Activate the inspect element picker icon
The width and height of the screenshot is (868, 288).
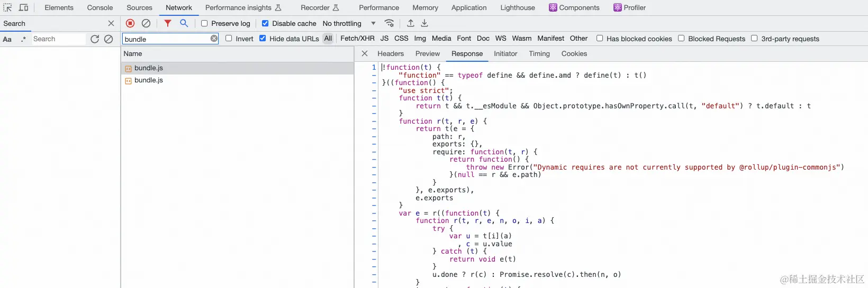7,7
